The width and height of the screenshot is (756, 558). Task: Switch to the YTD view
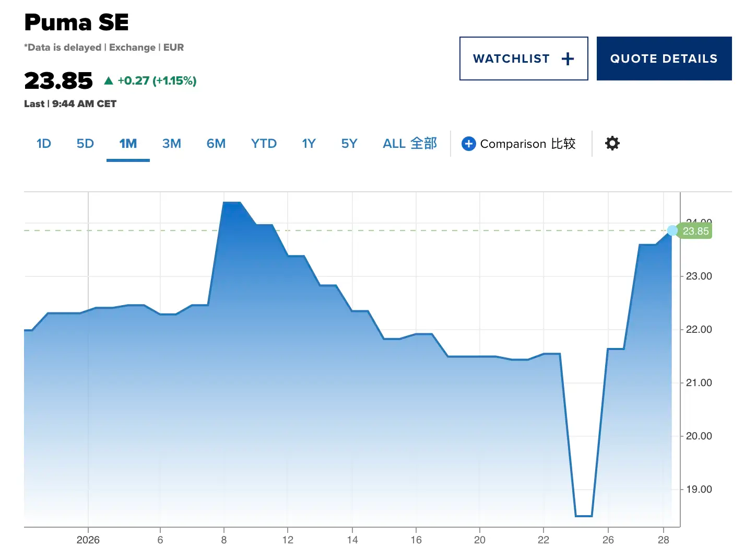point(264,144)
